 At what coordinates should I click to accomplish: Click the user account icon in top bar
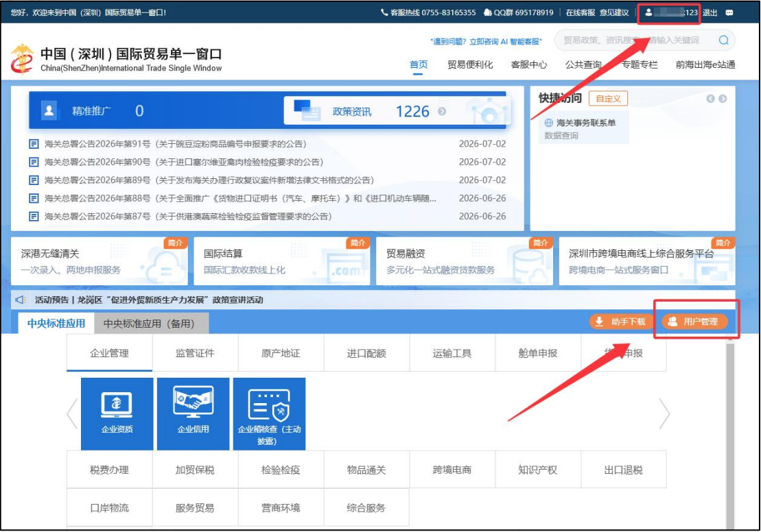click(x=648, y=12)
